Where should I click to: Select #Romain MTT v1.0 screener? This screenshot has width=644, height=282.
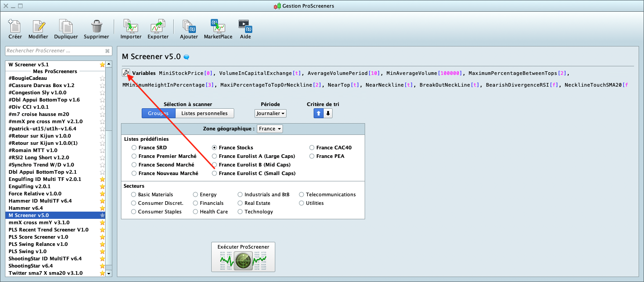[x=56, y=150]
